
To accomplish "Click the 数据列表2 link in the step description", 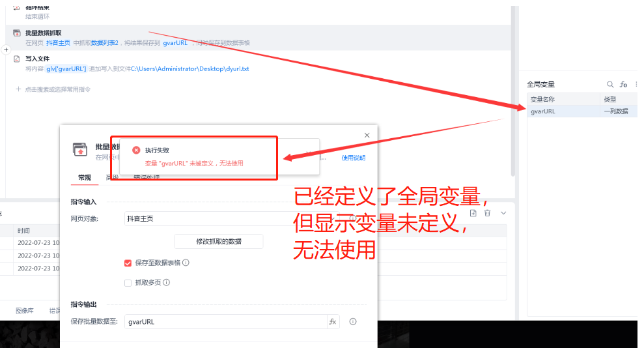I will coord(105,43).
